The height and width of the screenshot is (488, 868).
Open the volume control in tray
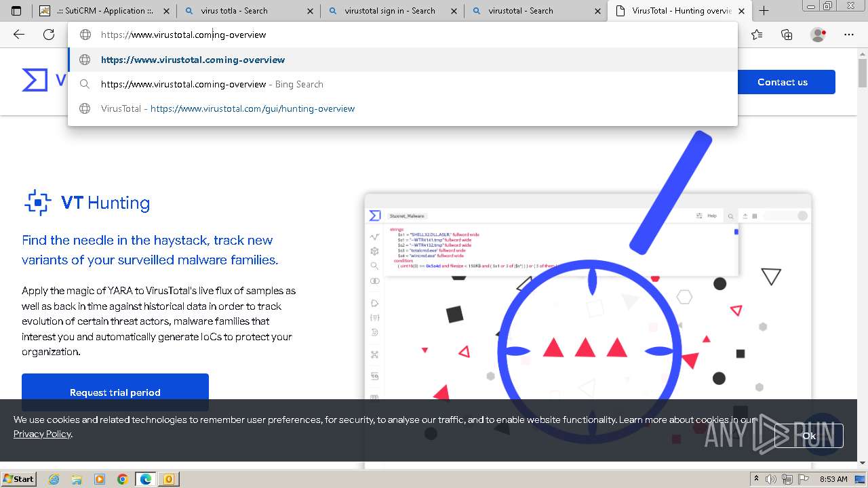click(770, 479)
